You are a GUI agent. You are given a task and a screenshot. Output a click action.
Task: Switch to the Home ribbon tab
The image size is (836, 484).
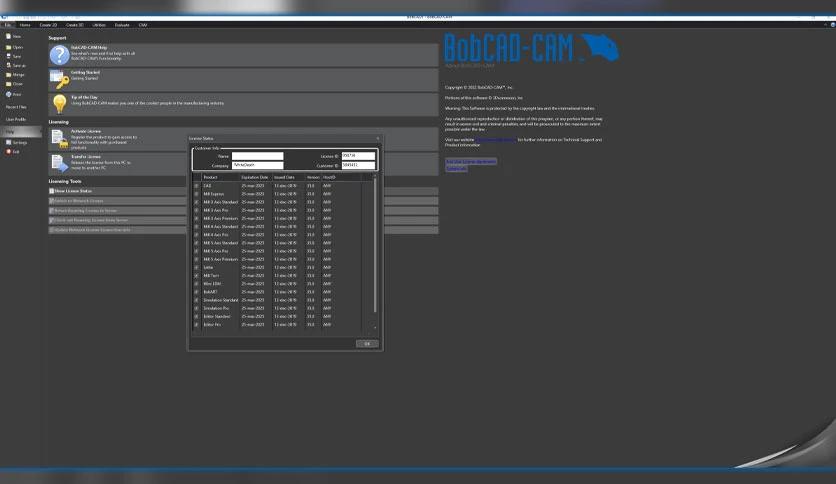point(25,25)
